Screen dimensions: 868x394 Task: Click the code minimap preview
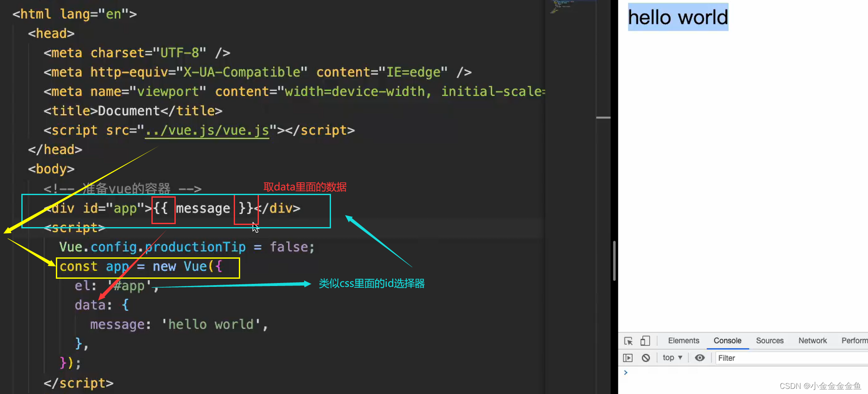coord(562,6)
